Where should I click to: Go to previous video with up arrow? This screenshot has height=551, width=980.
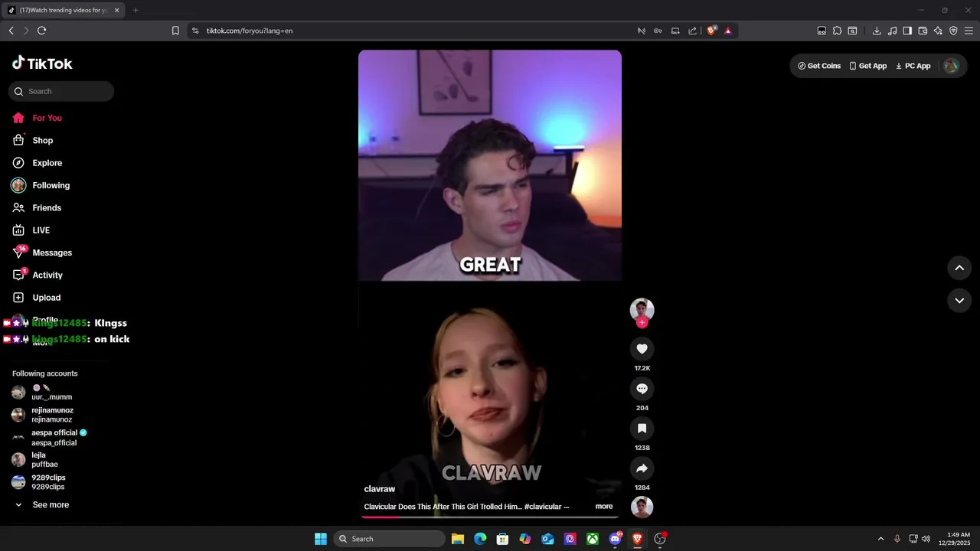pyautogui.click(x=959, y=268)
